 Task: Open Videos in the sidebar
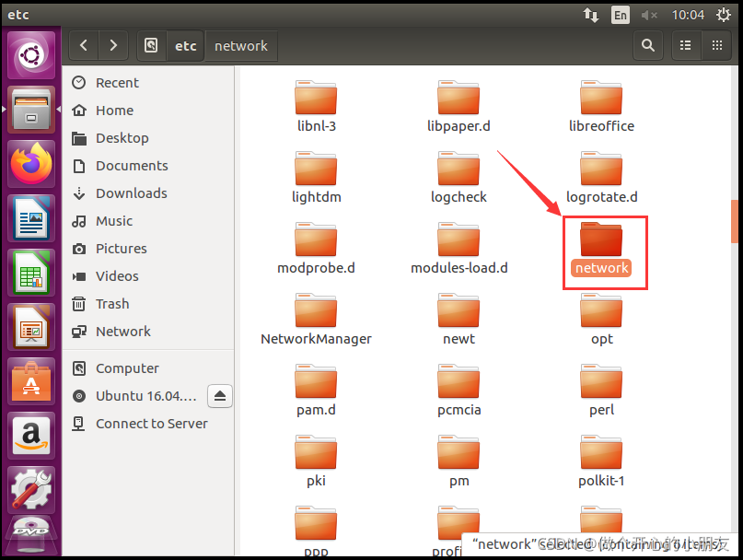click(148, 276)
